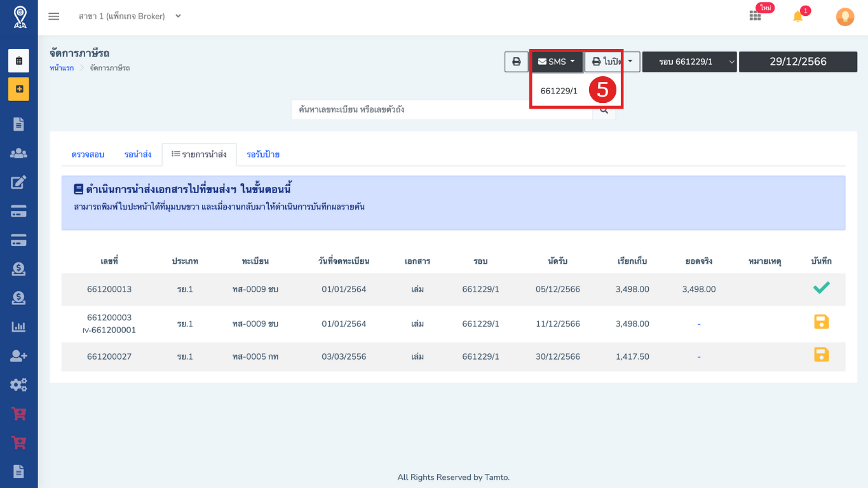
Task: Click plate ทส-0009 ชบ in row 661200013
Action: click(255, 289)
